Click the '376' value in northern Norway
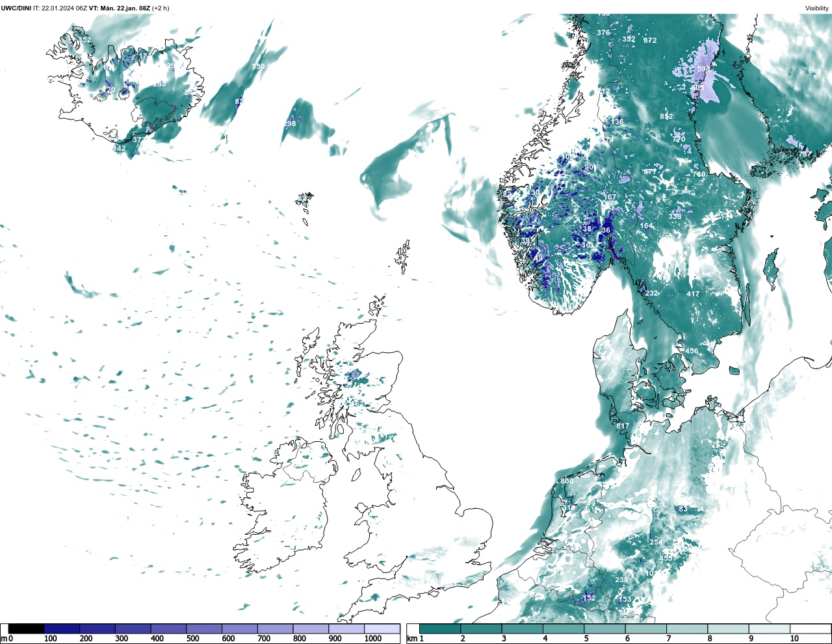 pos(604,32)
